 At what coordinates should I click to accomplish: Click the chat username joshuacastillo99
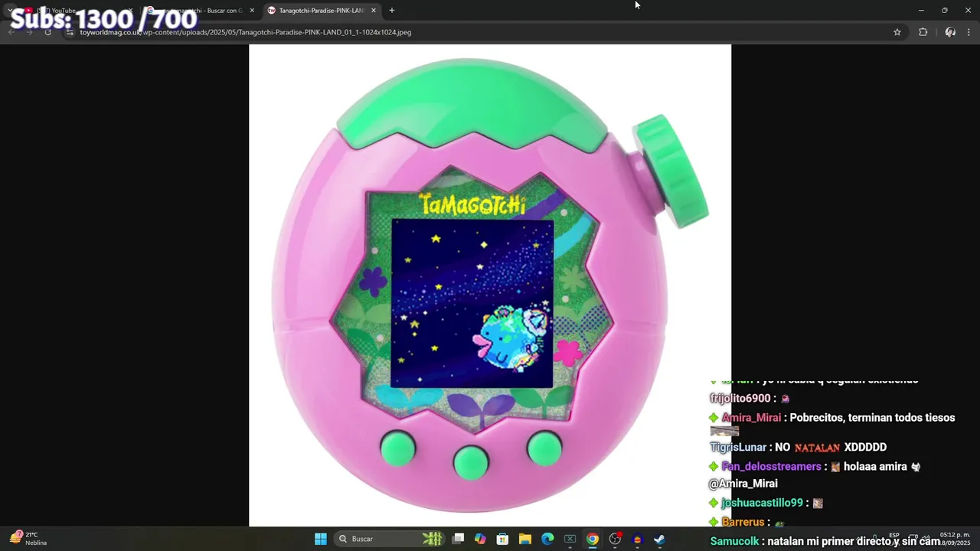click(762, 503)
